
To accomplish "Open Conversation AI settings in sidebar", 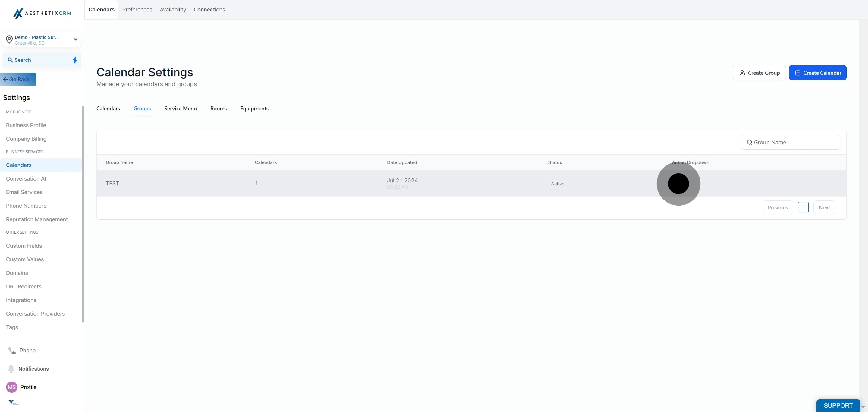I will (x=26, y=178).
